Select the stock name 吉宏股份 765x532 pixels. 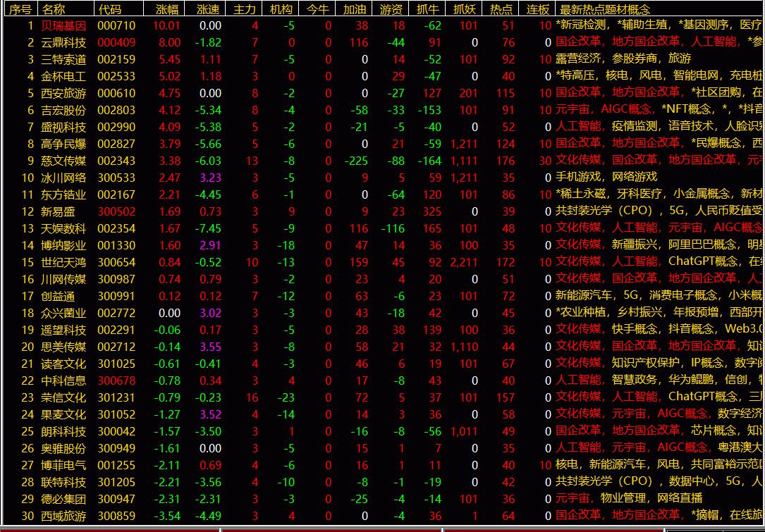coord(63,110)
